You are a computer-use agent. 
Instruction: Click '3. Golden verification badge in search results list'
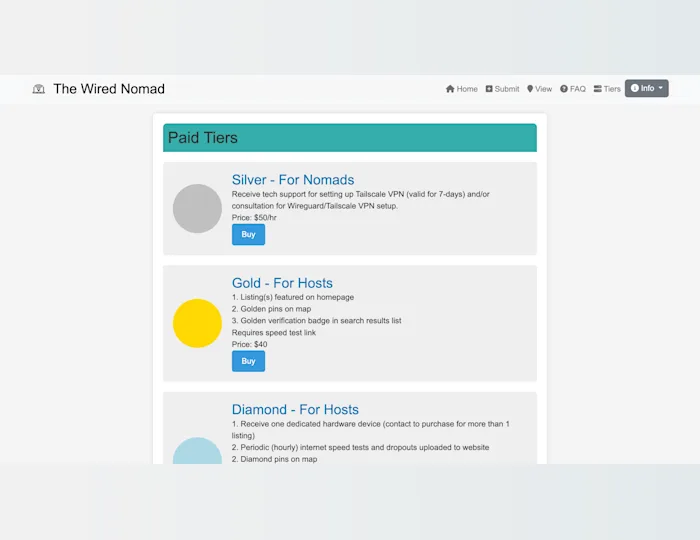pos(317,320)
